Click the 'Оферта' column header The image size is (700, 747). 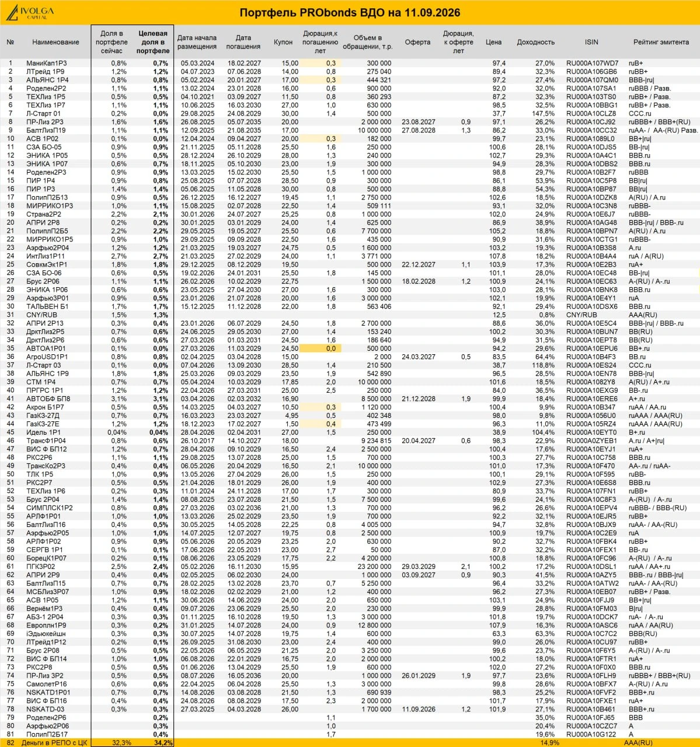point(417,42)
